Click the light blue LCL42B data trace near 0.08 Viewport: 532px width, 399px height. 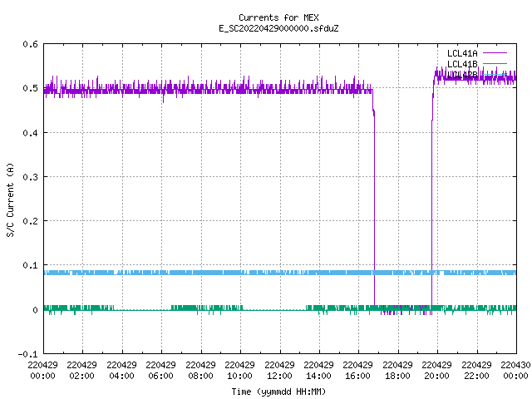click(x=280, y=273)
